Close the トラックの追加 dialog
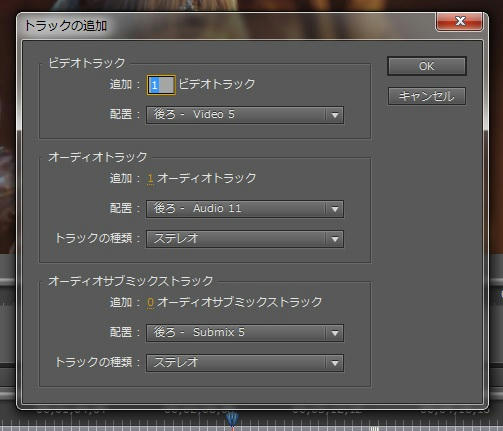Screen dimensions: 503x431 point(460,21)
